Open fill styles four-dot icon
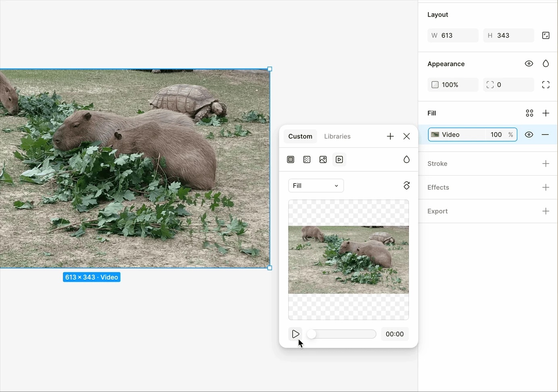This screenshot has width=558, height=392. [529, 113]
